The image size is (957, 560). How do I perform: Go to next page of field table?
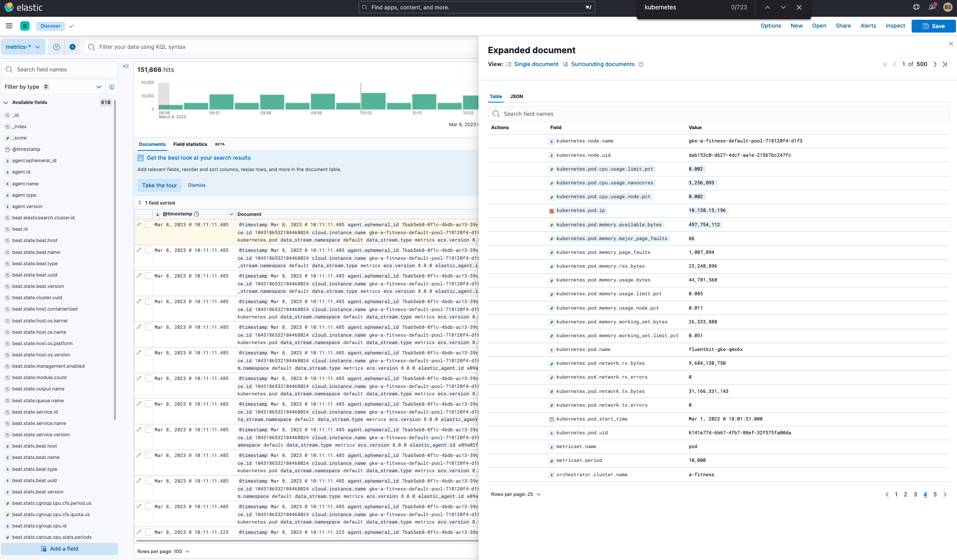point(945,494)
